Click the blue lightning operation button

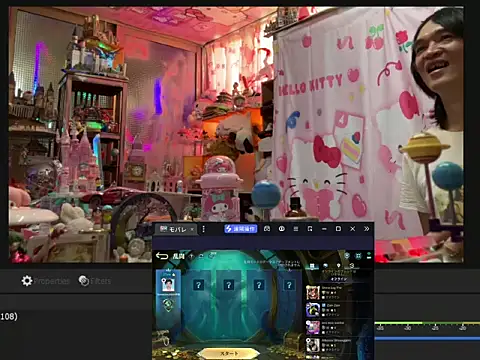(241, 229)
